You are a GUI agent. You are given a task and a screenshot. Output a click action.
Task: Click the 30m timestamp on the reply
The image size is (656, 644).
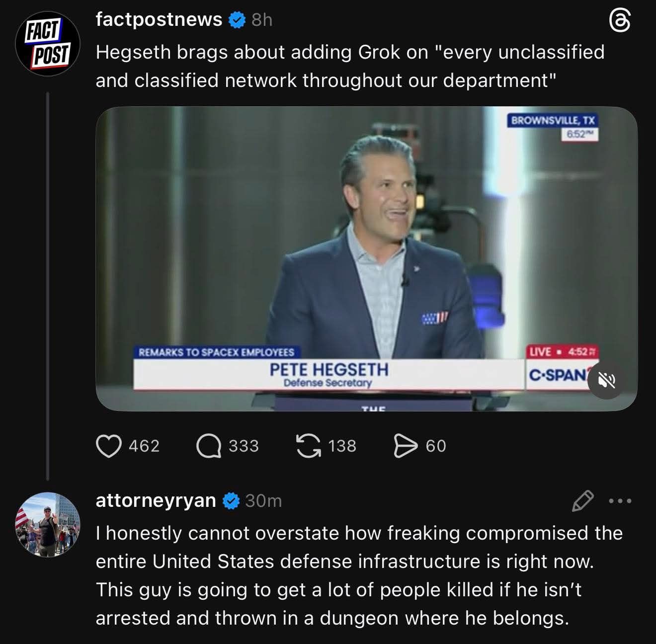pyautogui.click(x=263, y=501)
